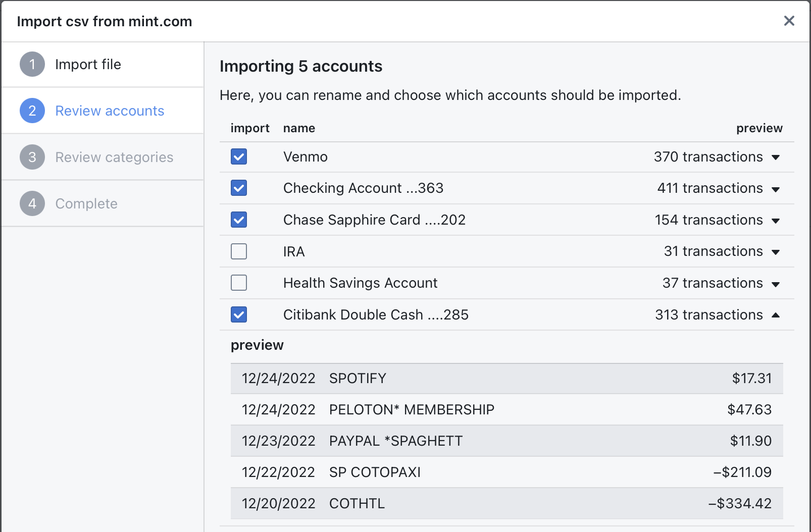Uncheck the Venmo account import checkbox
Viewport: 811px width, 532px height.
tap(238, 156)
